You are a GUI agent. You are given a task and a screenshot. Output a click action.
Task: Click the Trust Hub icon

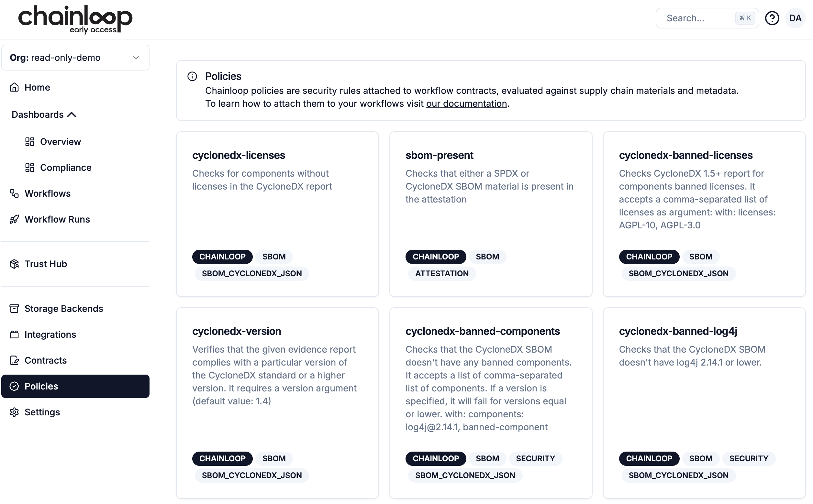[x=14, y=264]
